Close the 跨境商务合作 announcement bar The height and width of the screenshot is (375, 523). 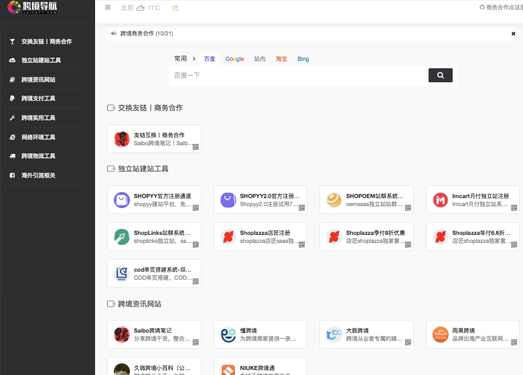(x=513, y=33)
